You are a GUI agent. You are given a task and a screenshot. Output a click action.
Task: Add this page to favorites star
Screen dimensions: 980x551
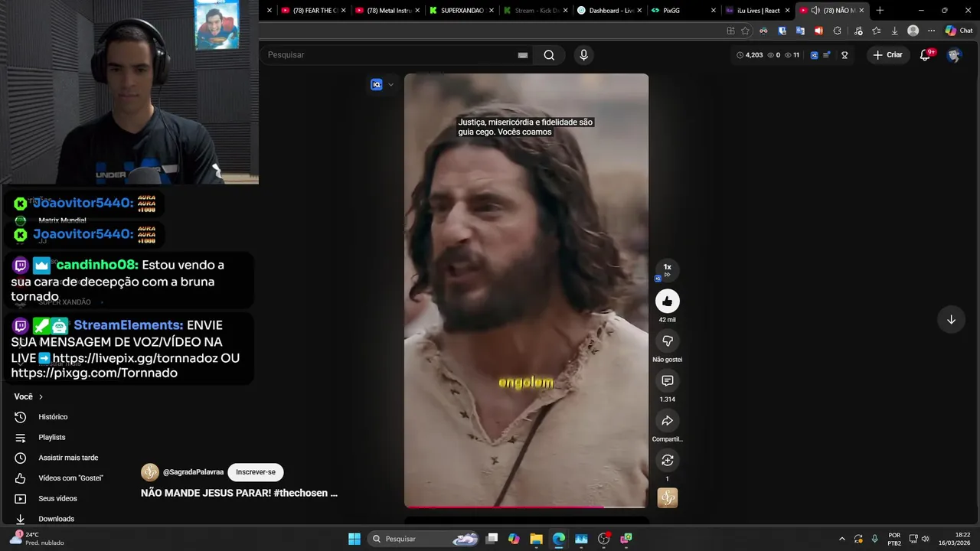746,31
